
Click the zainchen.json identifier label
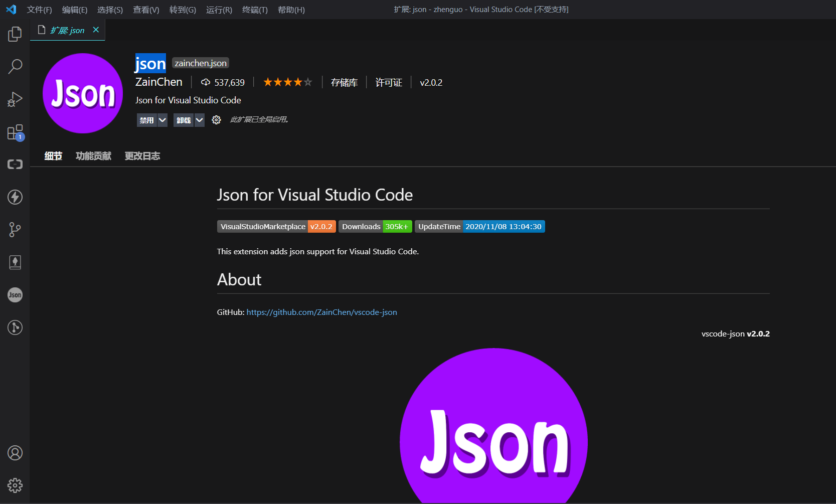tap(201, 63)
